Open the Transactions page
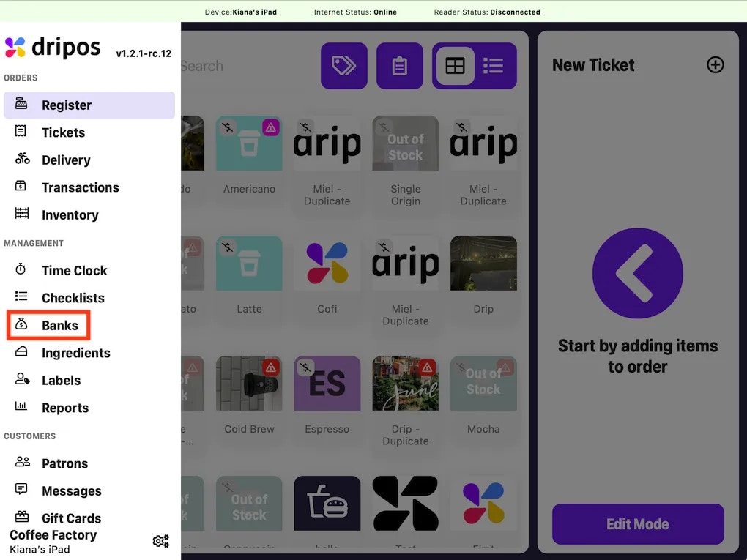 pyautogui.click(x=80, y=187)
